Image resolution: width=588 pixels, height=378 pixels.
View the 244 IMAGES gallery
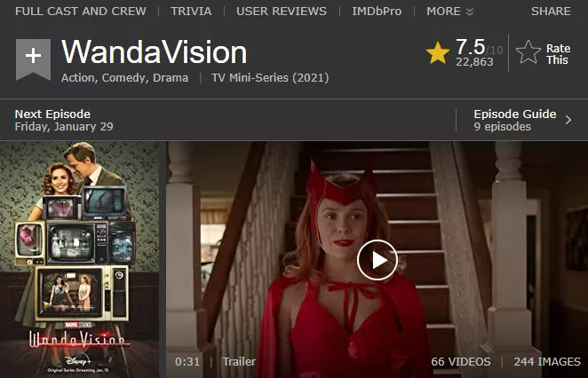(x=547, y=361)
